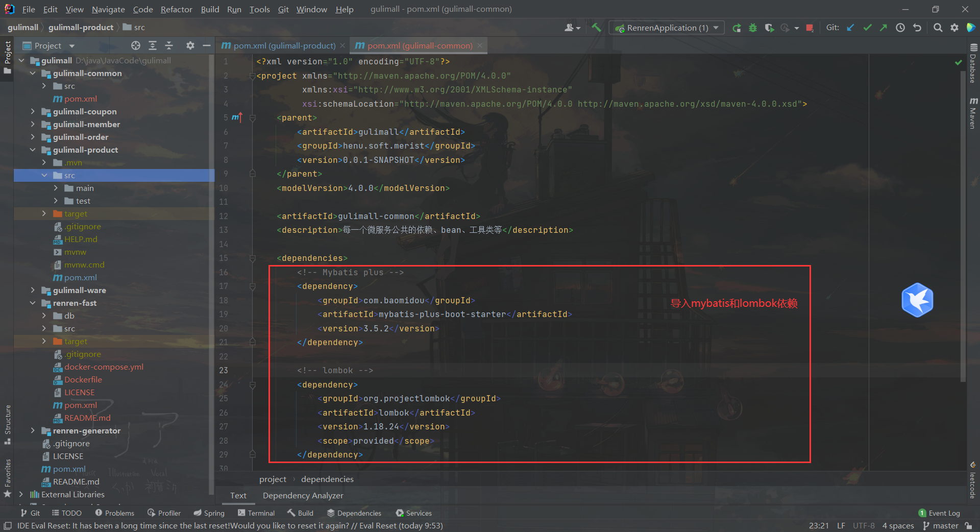
Task: Rollback changes with the undo arrow icon
Action: pyautogui.click(x=917, y=28)
